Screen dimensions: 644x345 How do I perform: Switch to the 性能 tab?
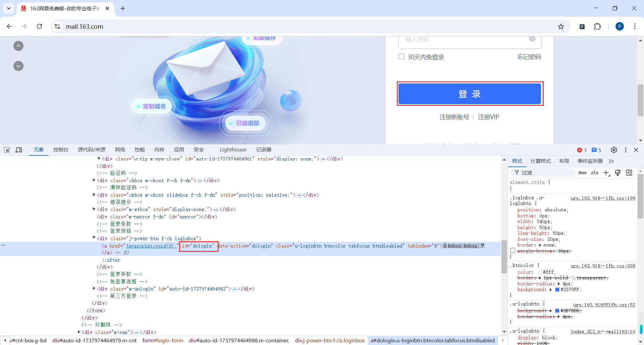pos(140,150)
